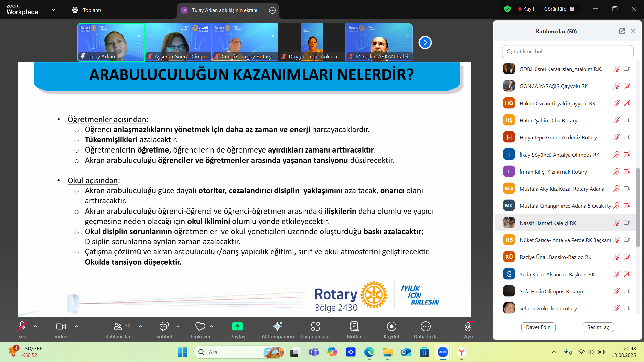644x362 pixels.
Task: Click camera icon for Hatun Şahin Olba Rotary
Action: tap(627, 120)
